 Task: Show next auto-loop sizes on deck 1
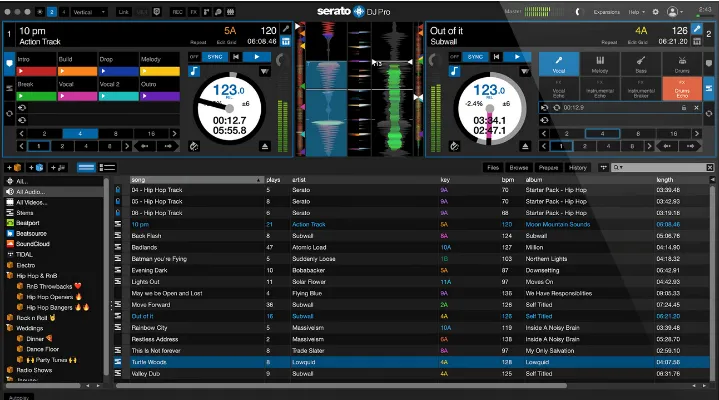point(174,133)
